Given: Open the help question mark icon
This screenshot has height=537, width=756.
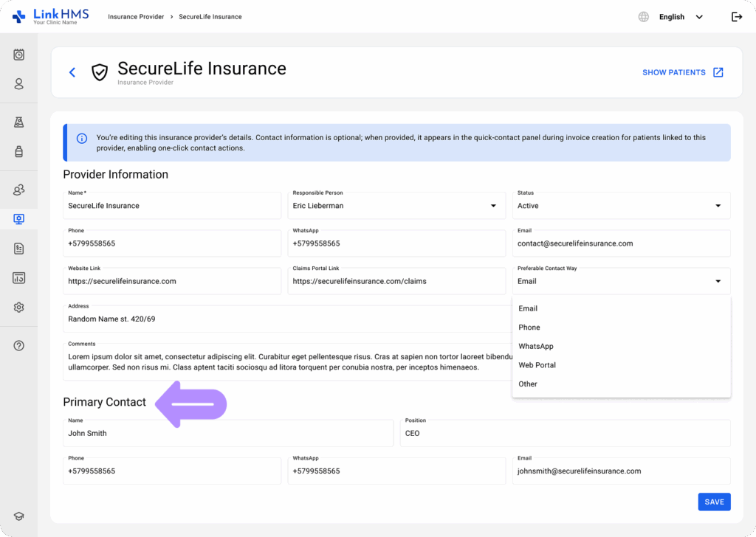Looking at the screenshot, I should click(19, 346).
